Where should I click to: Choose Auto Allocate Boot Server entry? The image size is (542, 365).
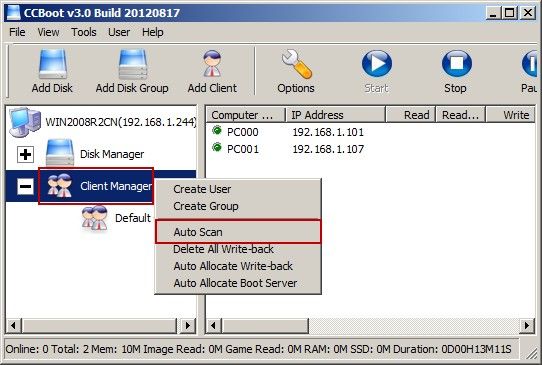[x=239, y=283]
